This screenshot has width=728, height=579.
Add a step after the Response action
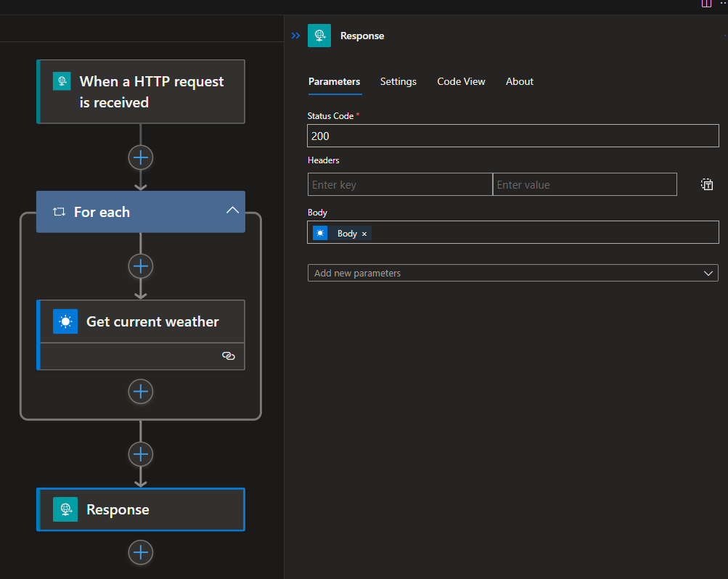141,553
